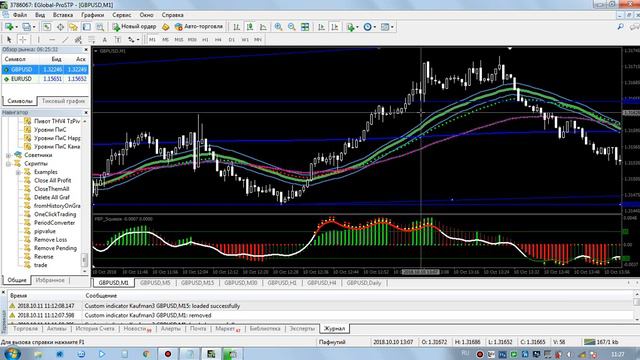
Task: Switch chart to line chart icon
Action: coord(263,27)
